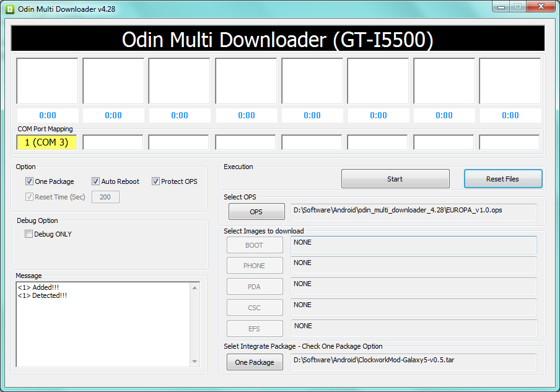Click the first 0:00 timer display
The width and height of the screenshot is (560, 392).
(x=48, y=115)
